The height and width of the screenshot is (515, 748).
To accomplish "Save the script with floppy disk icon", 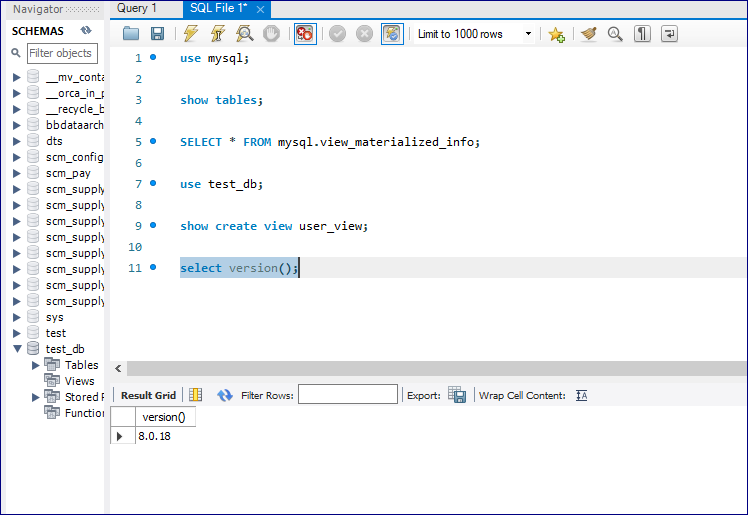I will click(x=157, y=34).
